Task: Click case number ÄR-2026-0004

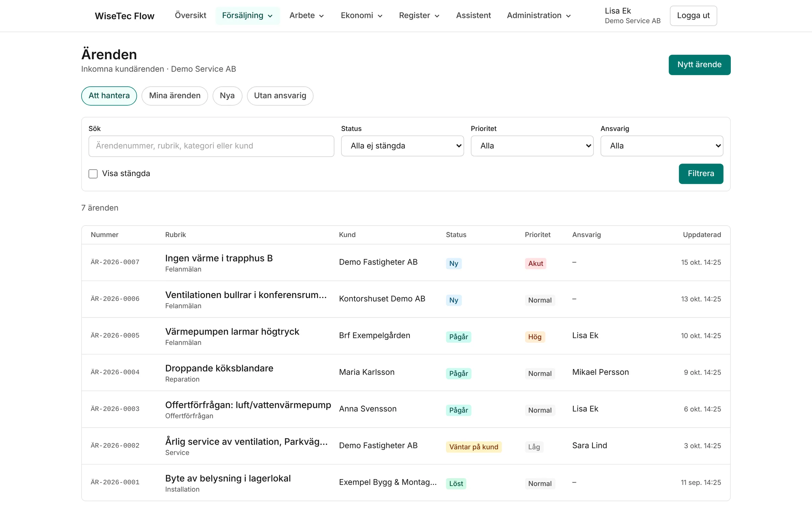Action: tap(115, 372)
